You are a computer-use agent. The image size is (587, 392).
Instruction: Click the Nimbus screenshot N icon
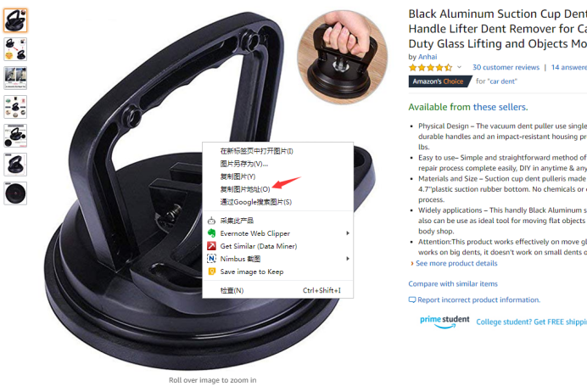[211, 259]
